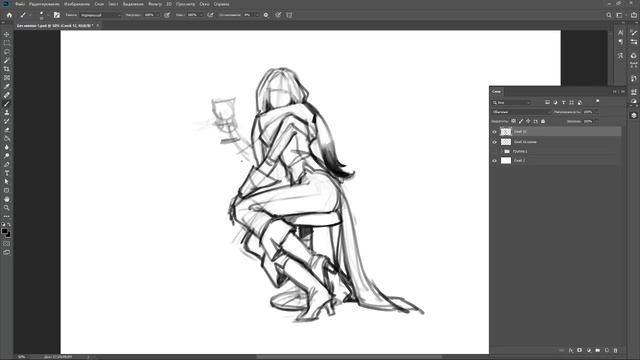
Task: Open brush mode dropdown in options bar
Action: (x=100, y=15)
